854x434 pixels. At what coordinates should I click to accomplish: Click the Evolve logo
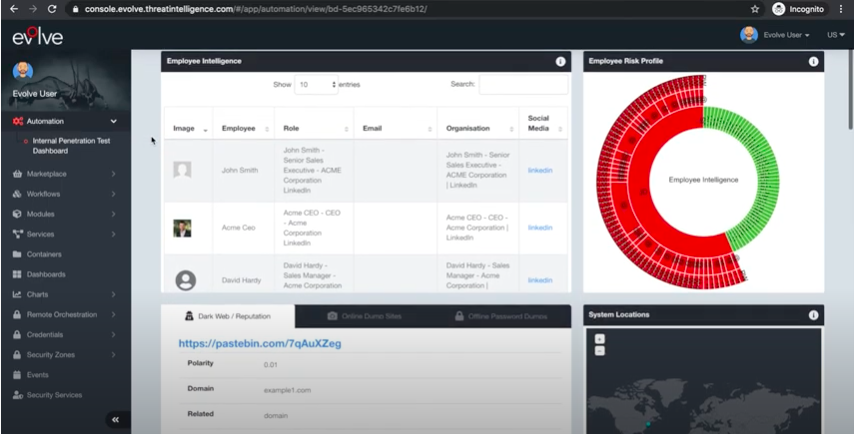tap(38, 36)
